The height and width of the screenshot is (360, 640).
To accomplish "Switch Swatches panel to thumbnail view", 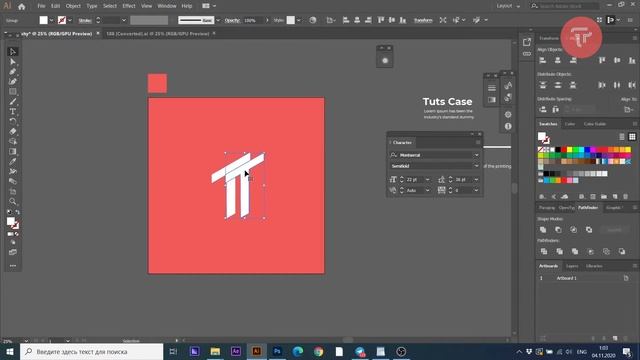I will pos(632,137).
